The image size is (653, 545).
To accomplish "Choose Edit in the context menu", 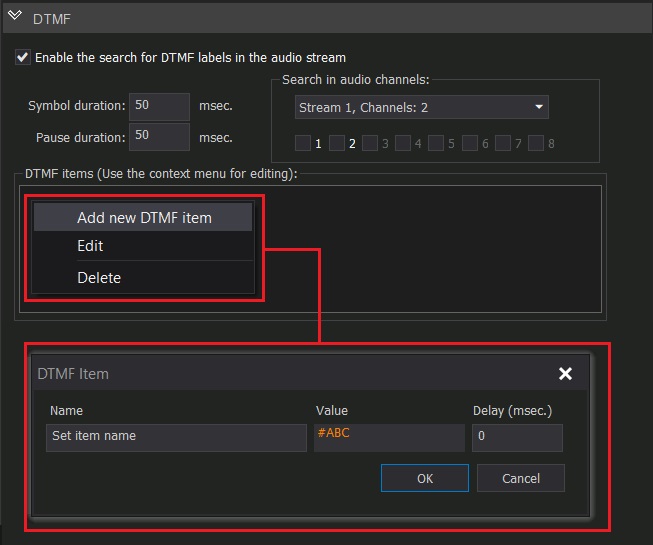I will tap(143, 246).
